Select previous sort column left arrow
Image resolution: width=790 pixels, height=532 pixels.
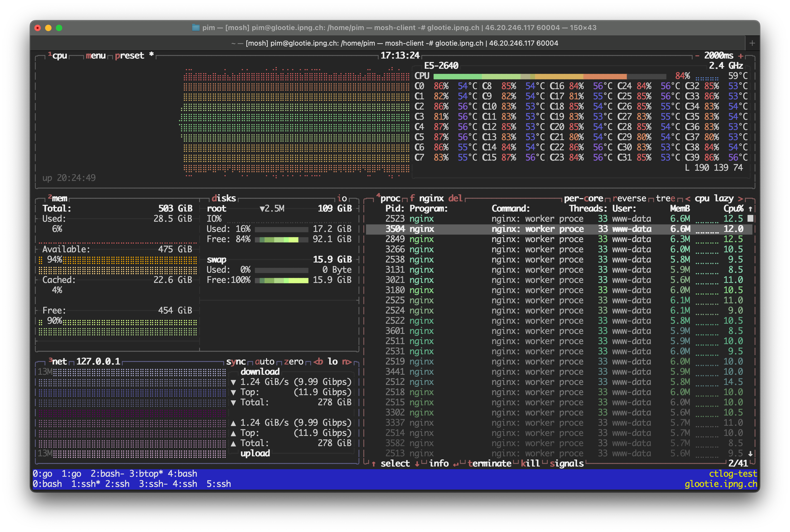coord(687,198)
